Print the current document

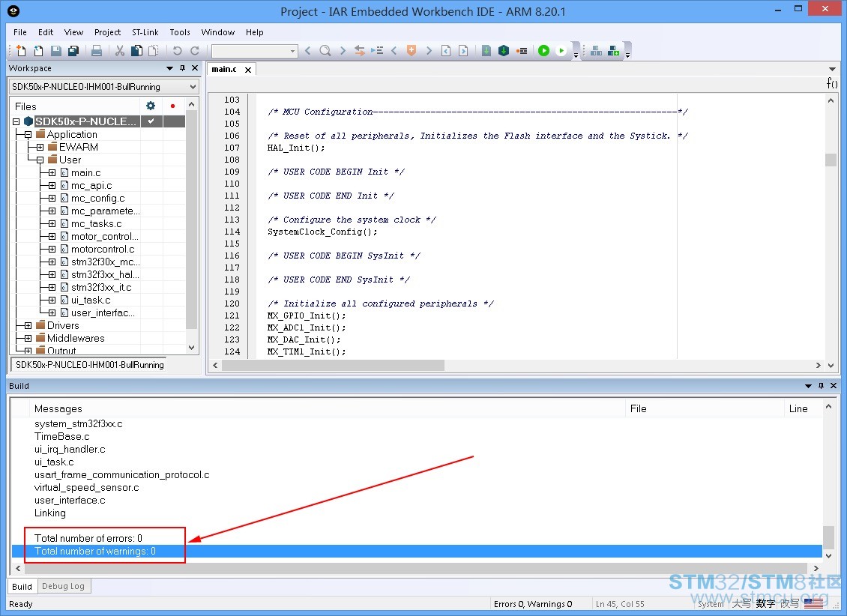coord(97,51)
